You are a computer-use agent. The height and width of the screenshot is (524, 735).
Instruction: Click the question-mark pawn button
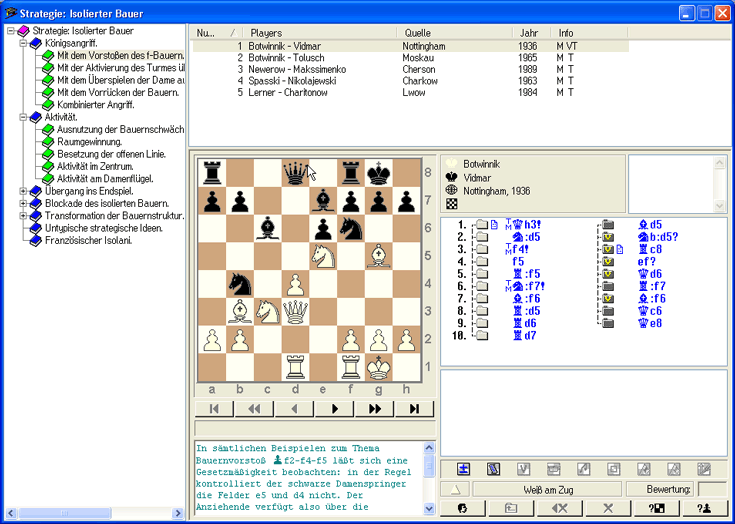coord(705,508)
